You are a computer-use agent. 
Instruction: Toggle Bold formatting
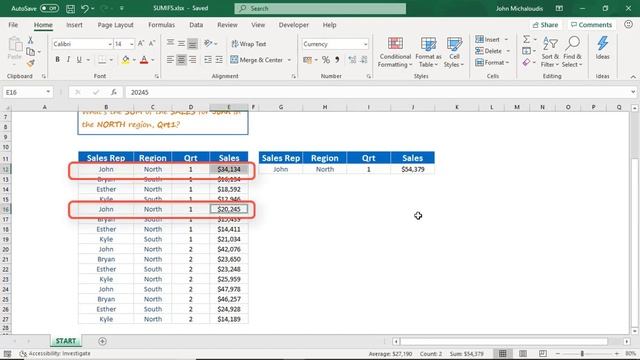point(57,60)
